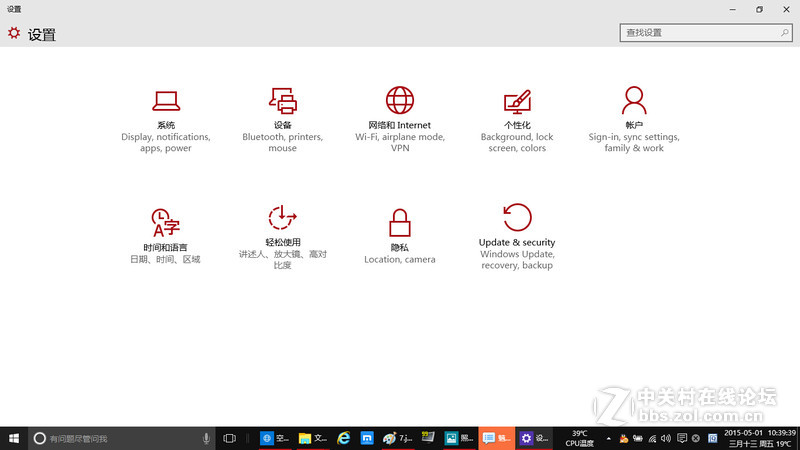Open the Windows Start menu
800x450 pixels.
coord(14,438)
